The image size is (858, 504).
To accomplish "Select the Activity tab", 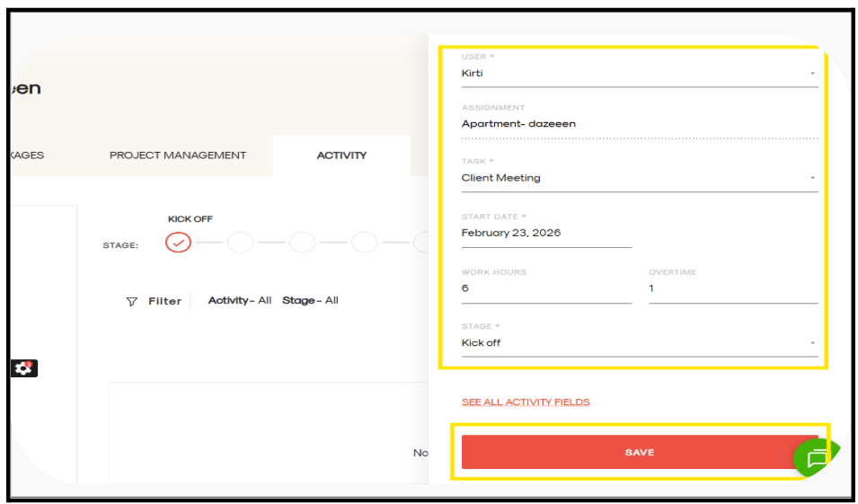I will point(341,155).
